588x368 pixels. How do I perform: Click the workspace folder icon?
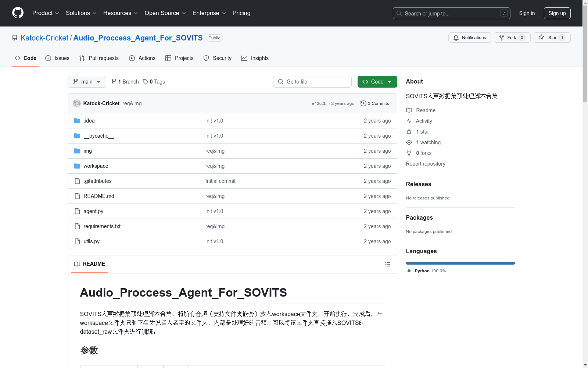[x=77, y=166]
